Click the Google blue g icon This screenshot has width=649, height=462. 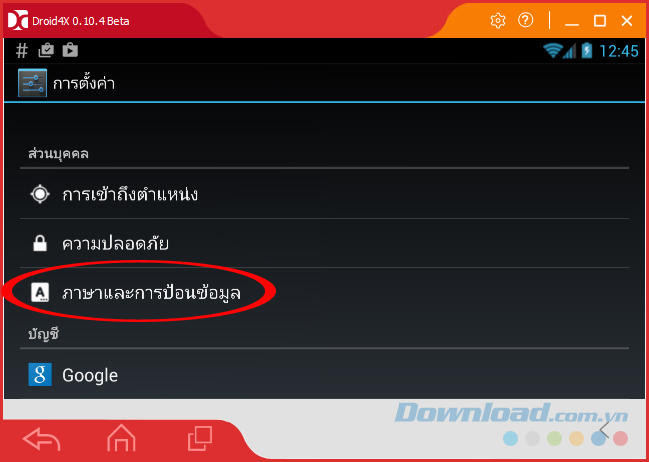click(40, 375)
